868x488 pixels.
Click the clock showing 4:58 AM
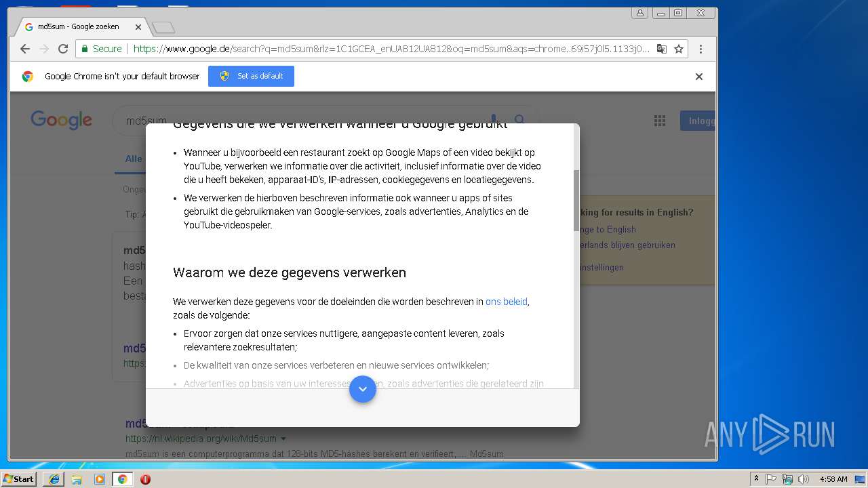[x=833, y=479]
